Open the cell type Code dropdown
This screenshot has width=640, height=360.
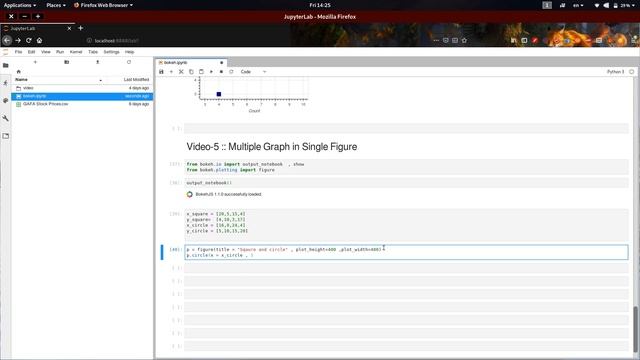(253, 72)
